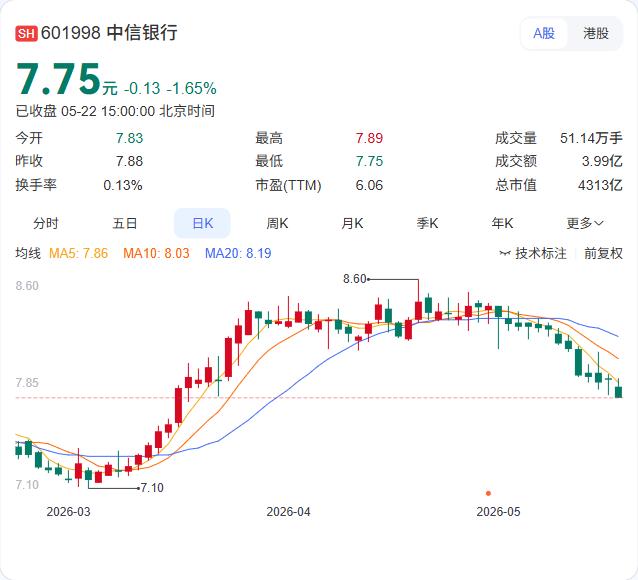Click the orange event dot marker on timeline
Screen dimensions: 638x580
tap(488, 493)
